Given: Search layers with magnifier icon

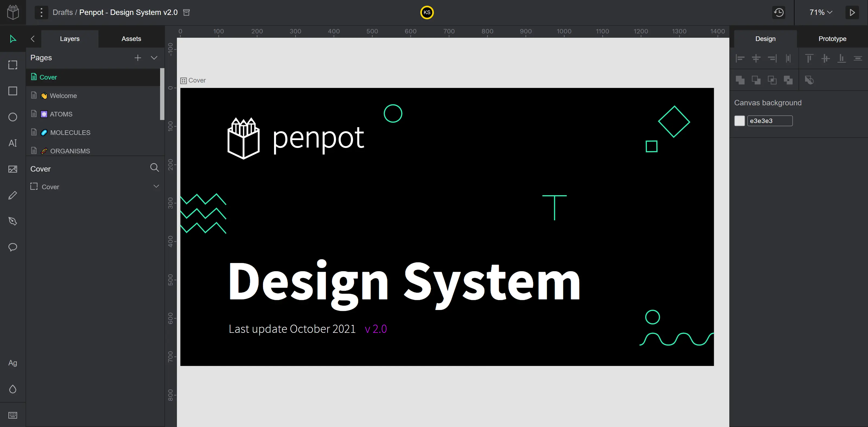Looking at the screenshot, I should pos(154,167).
